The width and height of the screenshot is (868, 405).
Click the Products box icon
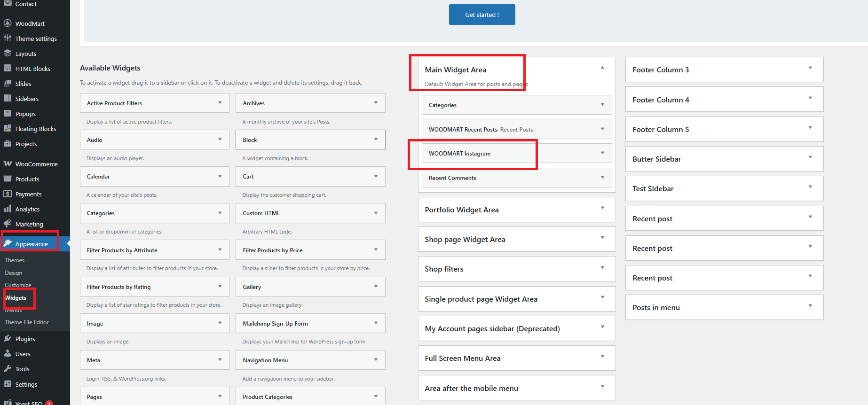pyautogui.click(x=8, y=179)
